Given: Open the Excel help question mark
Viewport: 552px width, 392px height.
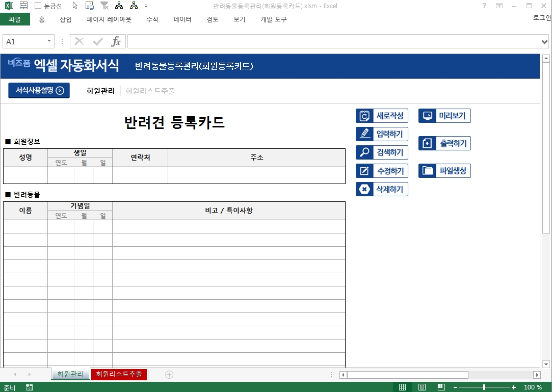Looking at the screenshot, I should pyautogui.click(x=484, y=6).
